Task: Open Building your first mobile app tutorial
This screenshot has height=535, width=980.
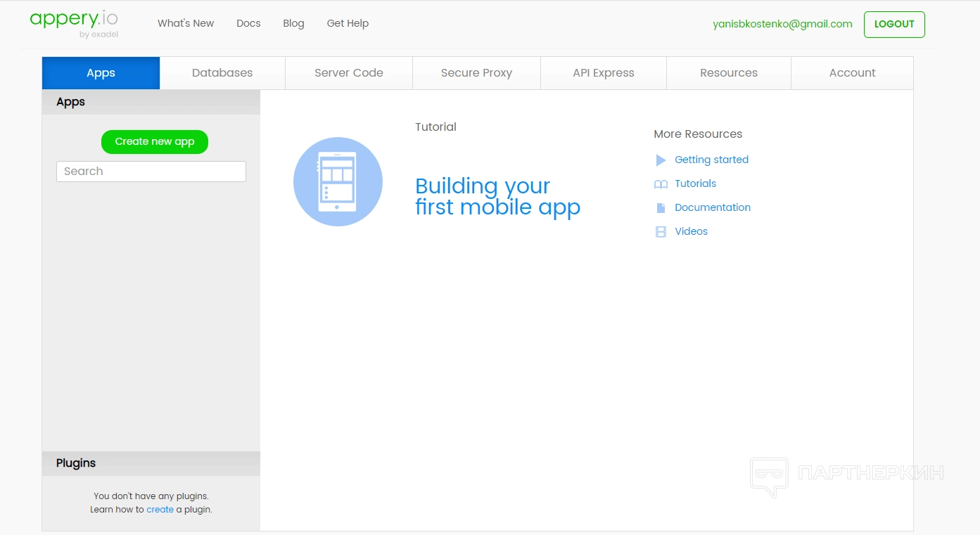Action: pyautogui.click(x=497, y=196)
